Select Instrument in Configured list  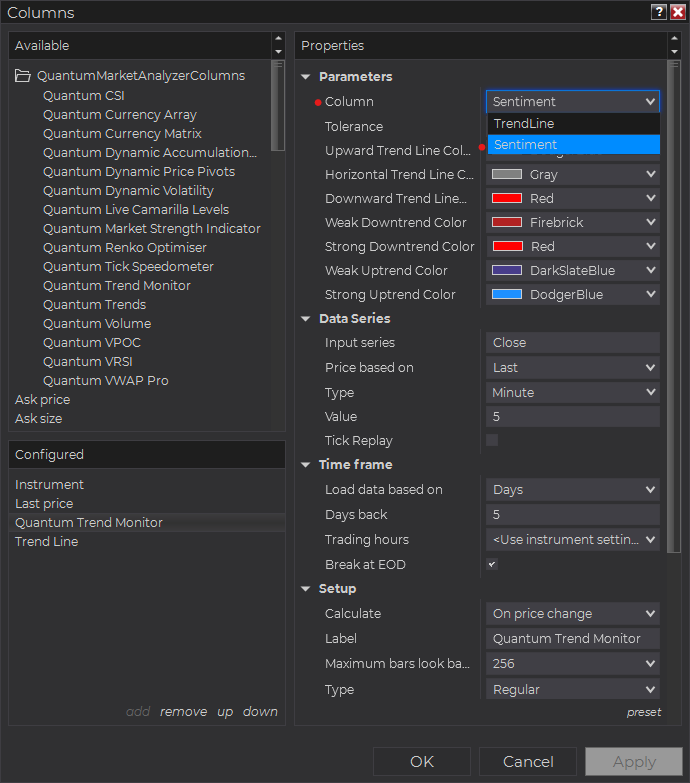49,484
